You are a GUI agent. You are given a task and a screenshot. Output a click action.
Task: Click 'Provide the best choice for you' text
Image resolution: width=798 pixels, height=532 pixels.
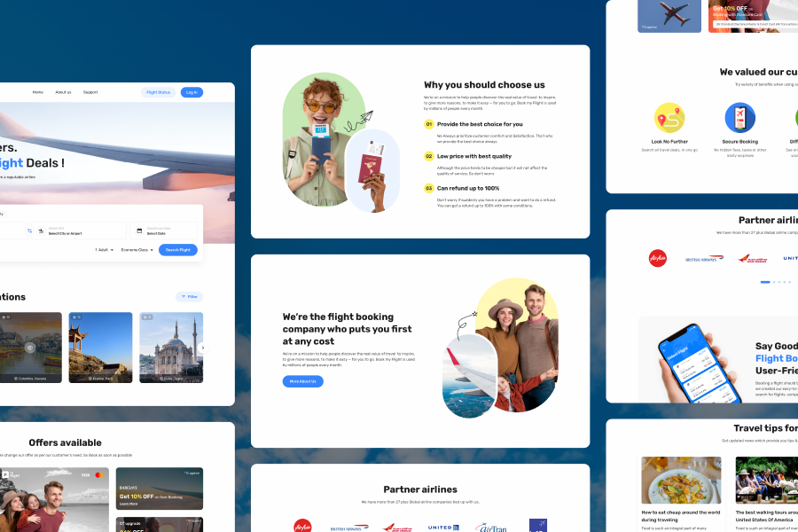pos(480,124)
